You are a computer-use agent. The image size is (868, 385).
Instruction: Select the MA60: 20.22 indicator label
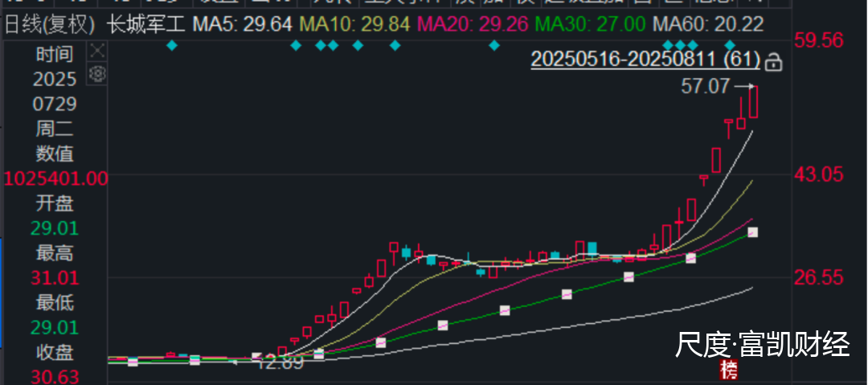[708, 24]
